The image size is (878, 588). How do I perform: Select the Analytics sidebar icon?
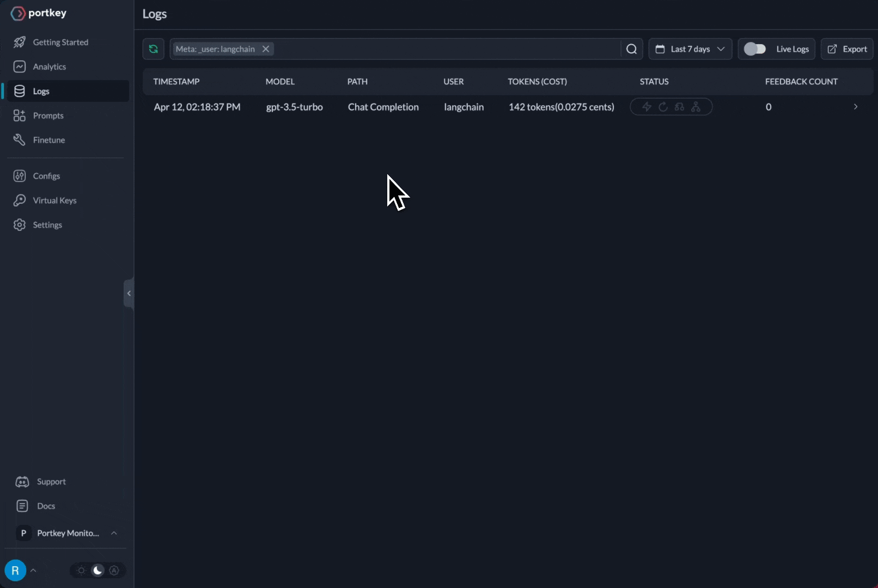20,66
